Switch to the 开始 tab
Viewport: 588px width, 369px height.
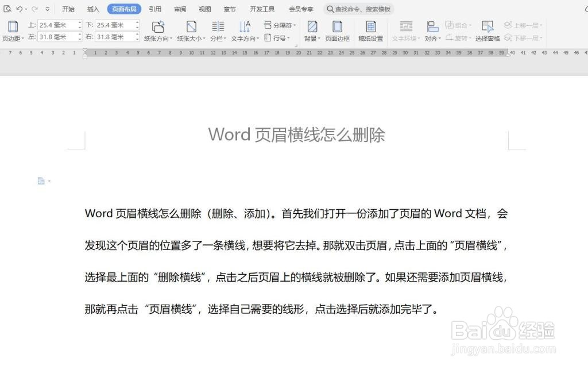click(x=68, y=9)
